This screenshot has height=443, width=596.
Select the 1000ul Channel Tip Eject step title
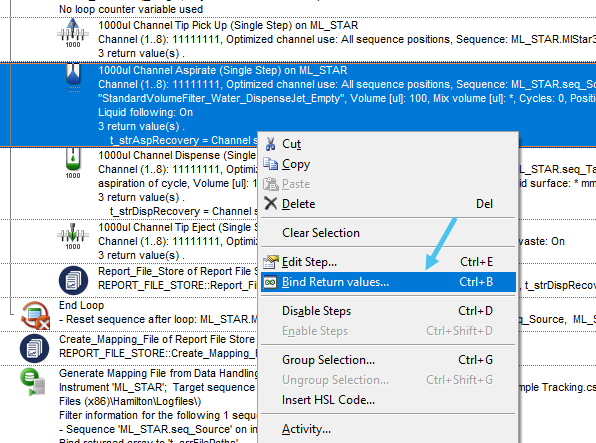pos(178,227)
